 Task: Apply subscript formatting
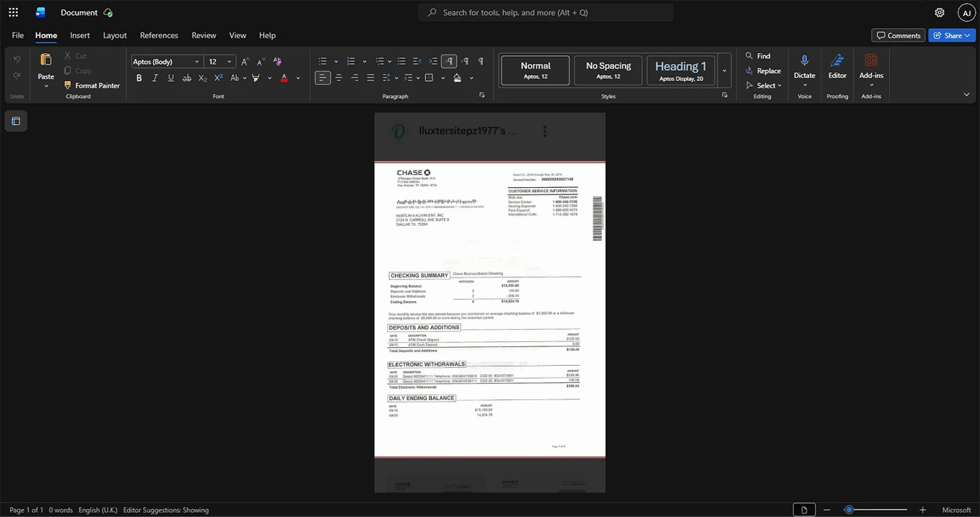(x=202, y=77)
